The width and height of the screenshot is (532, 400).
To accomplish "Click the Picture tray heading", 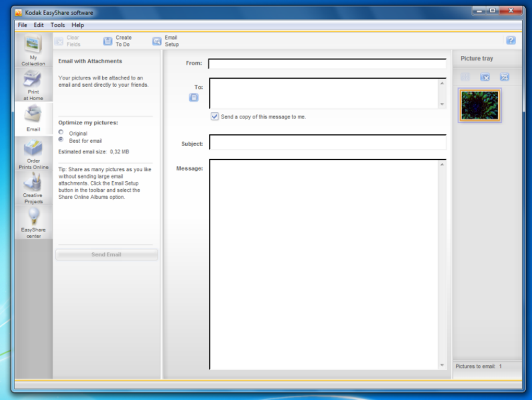I will tap(477, 58).
